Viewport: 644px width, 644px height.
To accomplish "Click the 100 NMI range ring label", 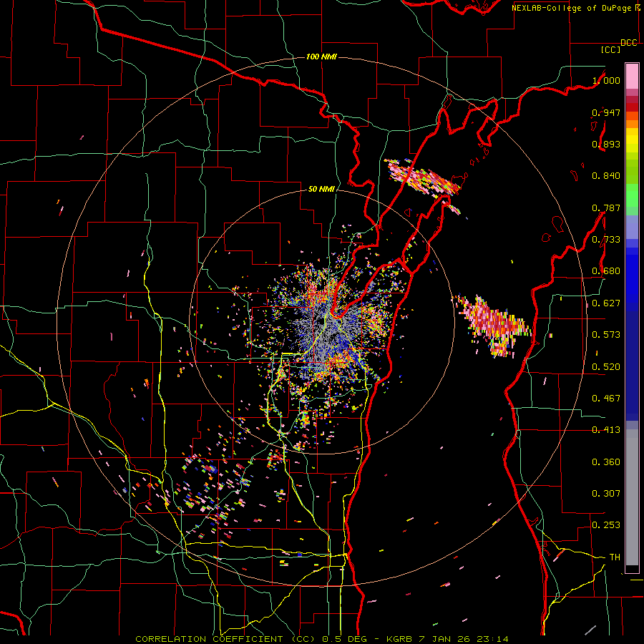I will [x=321, y=57].
